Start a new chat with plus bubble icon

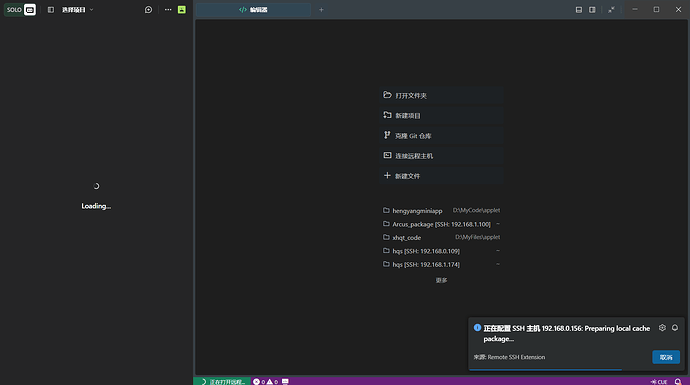[148, 10]
